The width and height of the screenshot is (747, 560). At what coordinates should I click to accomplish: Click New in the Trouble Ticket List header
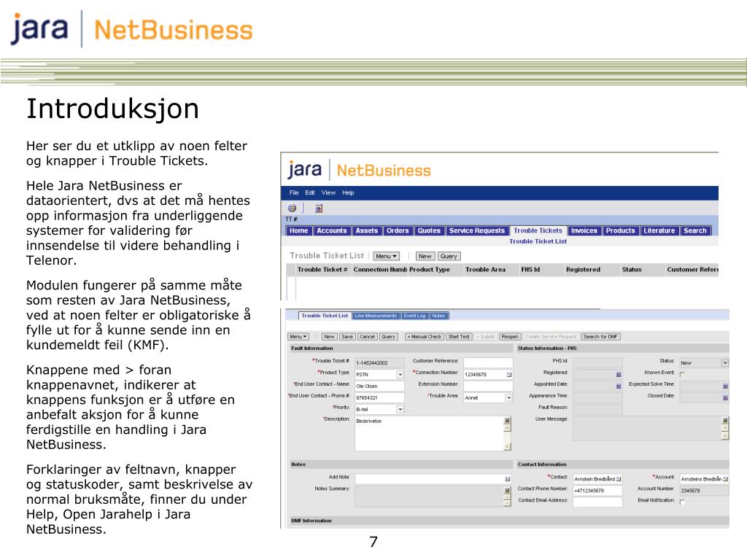[425, 256]
